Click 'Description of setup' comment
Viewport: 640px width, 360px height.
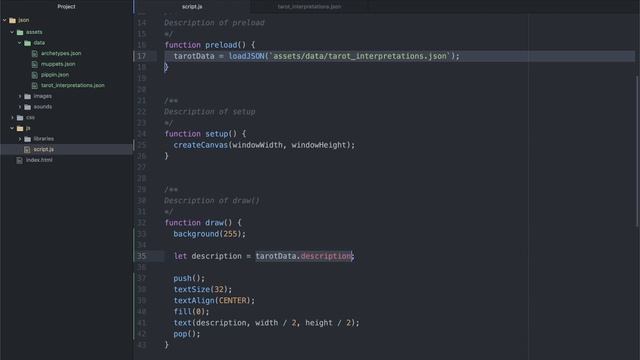[x=210, y=112]
